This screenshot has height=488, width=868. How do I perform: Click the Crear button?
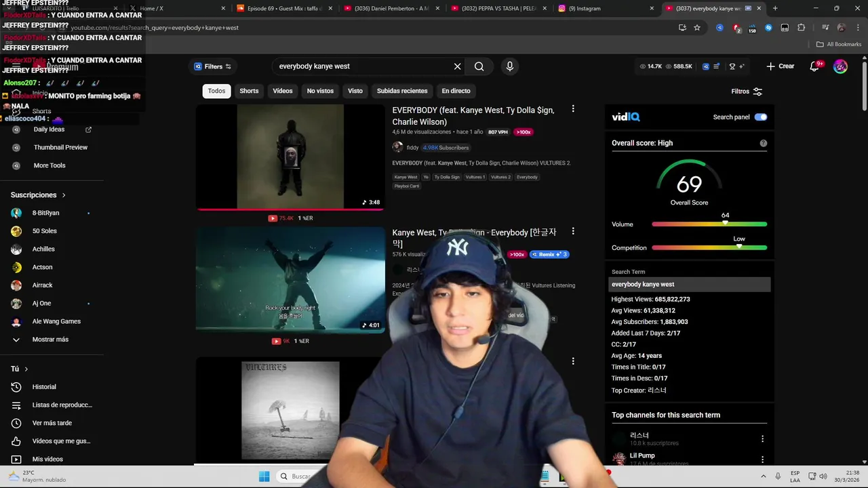coord(781,66)
